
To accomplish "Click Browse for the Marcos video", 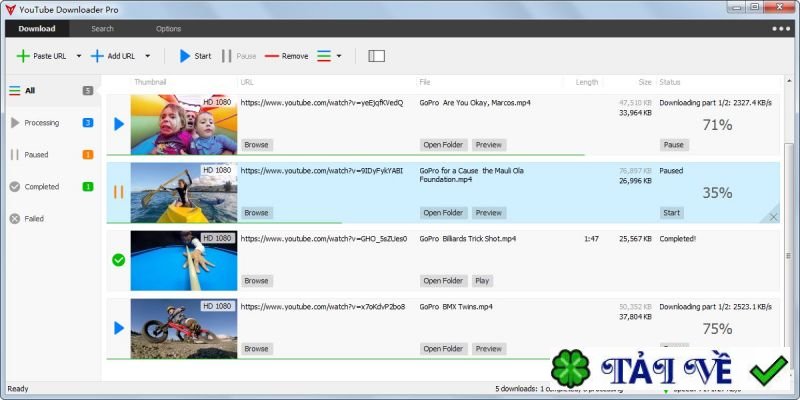I will click(257, 145).
